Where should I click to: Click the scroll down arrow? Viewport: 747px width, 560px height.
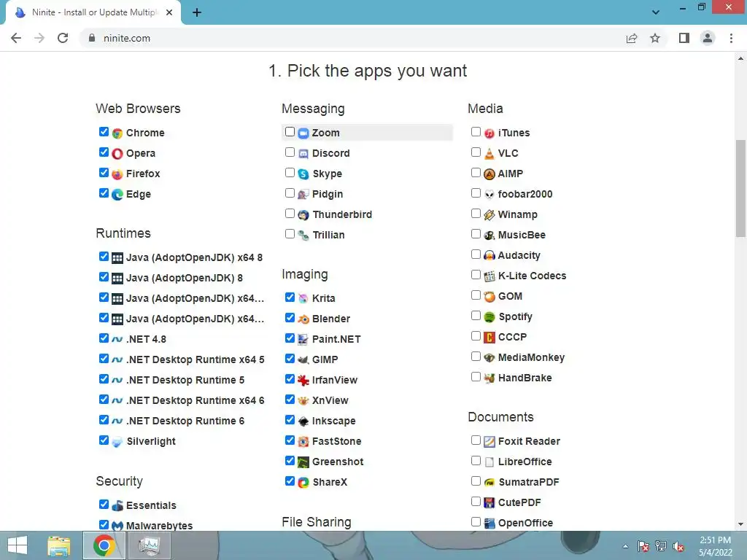(x=740, y=525)
